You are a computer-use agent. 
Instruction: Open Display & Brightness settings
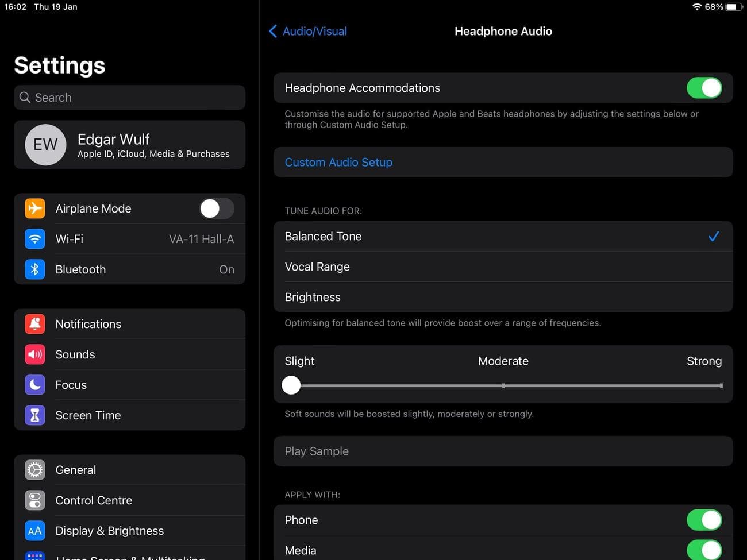[x=109, y=531]
